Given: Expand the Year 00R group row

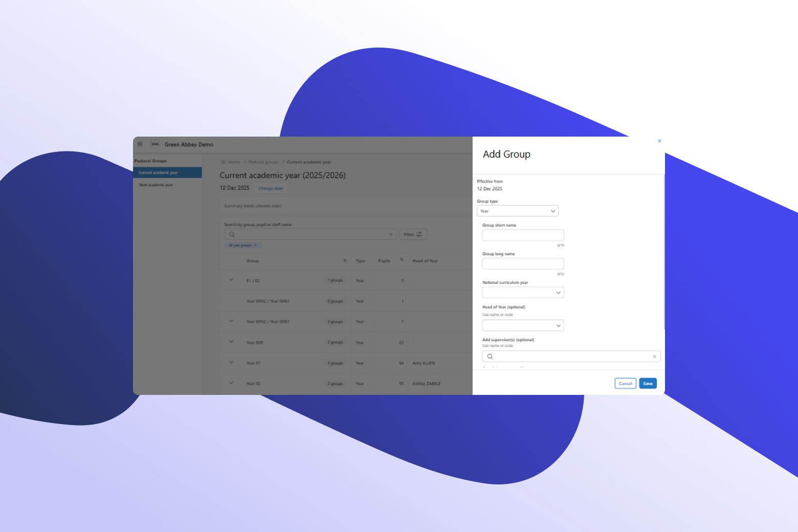Looking at the screenshot, I should [231, 342].
